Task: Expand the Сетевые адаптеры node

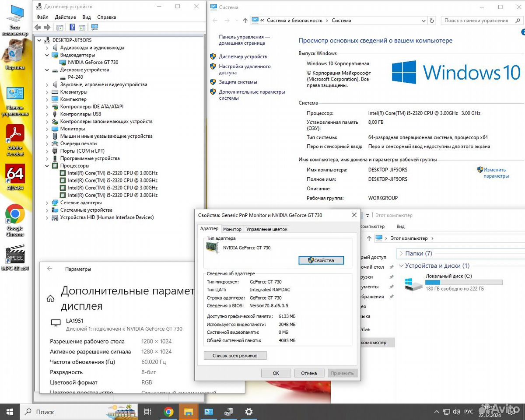Action: (47, 203)
